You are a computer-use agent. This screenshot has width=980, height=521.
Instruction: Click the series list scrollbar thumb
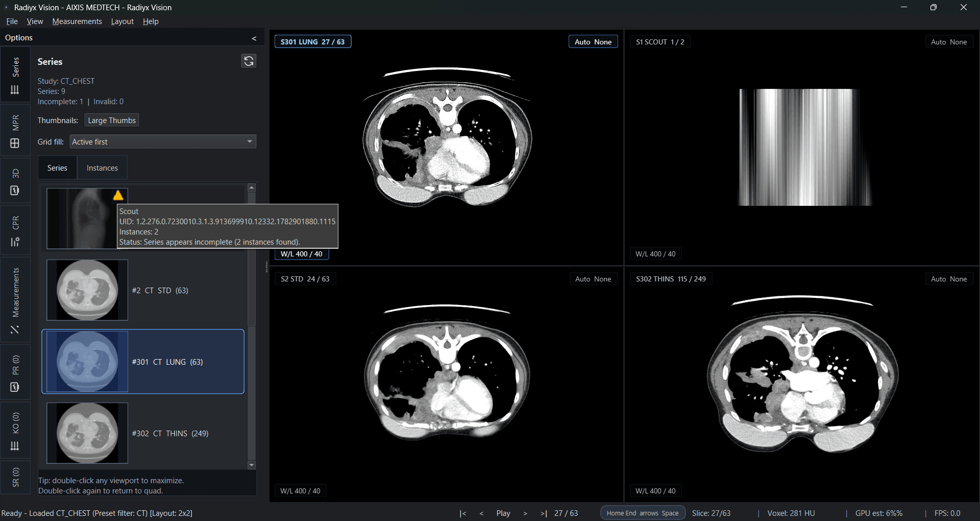click(x=252, y=288)
